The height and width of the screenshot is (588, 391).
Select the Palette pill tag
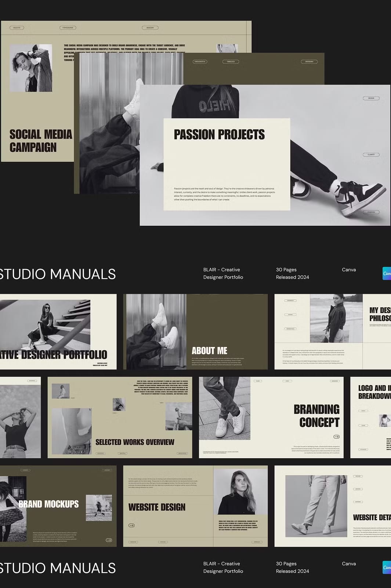click(x=17, y=28)
